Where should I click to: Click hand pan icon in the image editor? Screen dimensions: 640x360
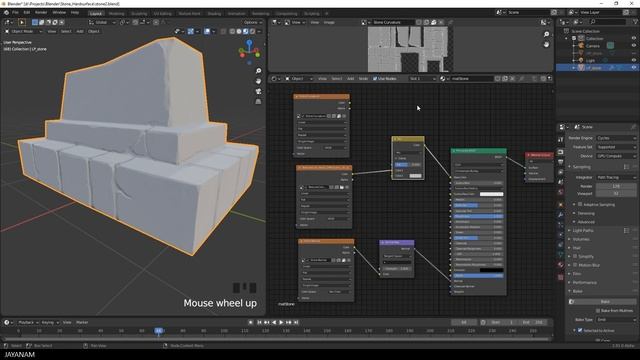click(546, 44)
